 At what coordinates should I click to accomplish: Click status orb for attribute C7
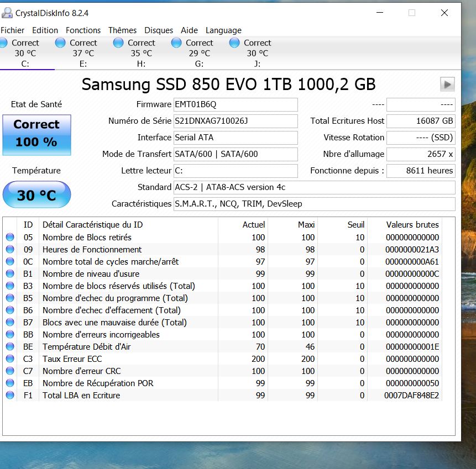[10, 371]
